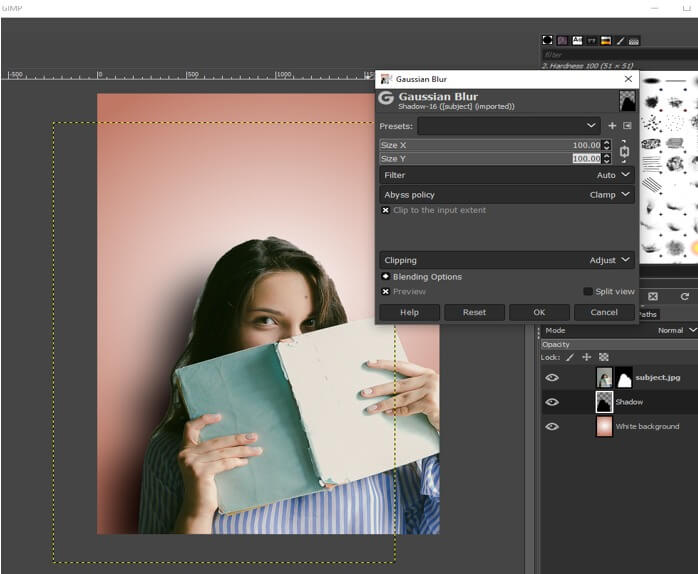Click the lock position move icon
The width and height of the screenshot is (698, 574).
587,357
